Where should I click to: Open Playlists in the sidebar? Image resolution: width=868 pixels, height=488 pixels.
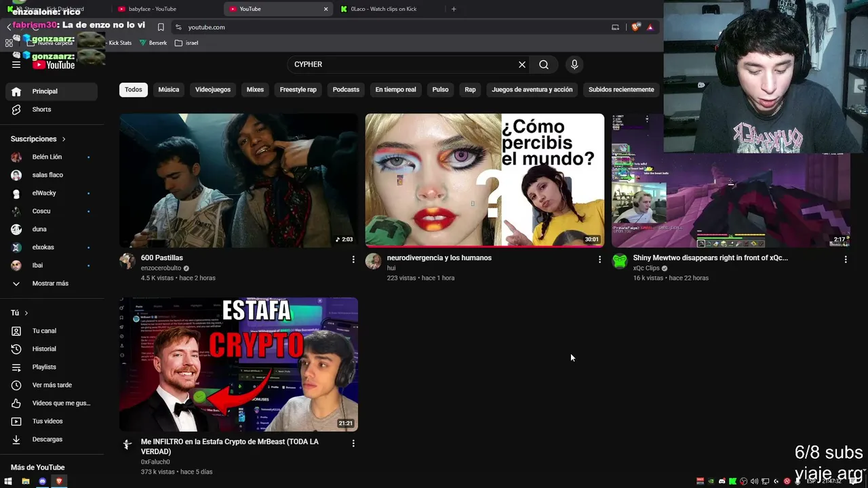pos(52,367)
